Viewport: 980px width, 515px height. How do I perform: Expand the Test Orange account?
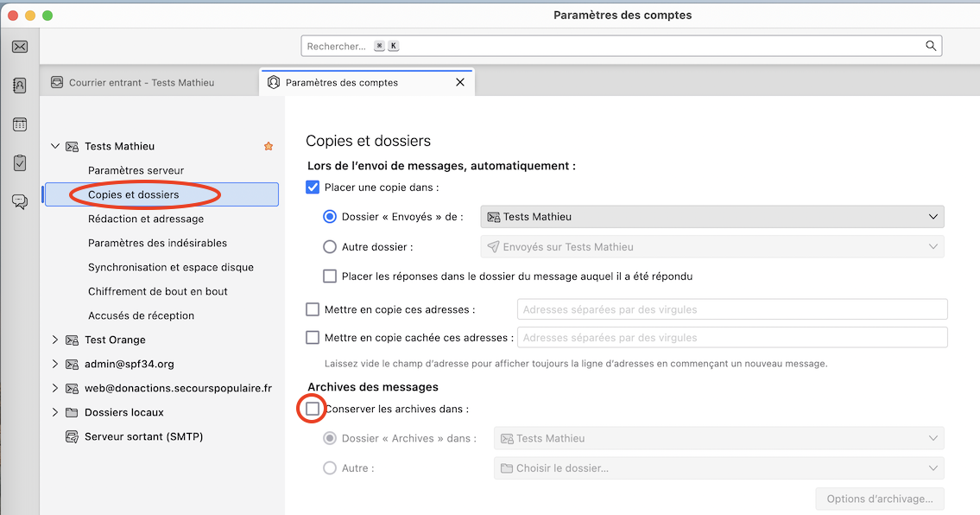tap(55, 340)
